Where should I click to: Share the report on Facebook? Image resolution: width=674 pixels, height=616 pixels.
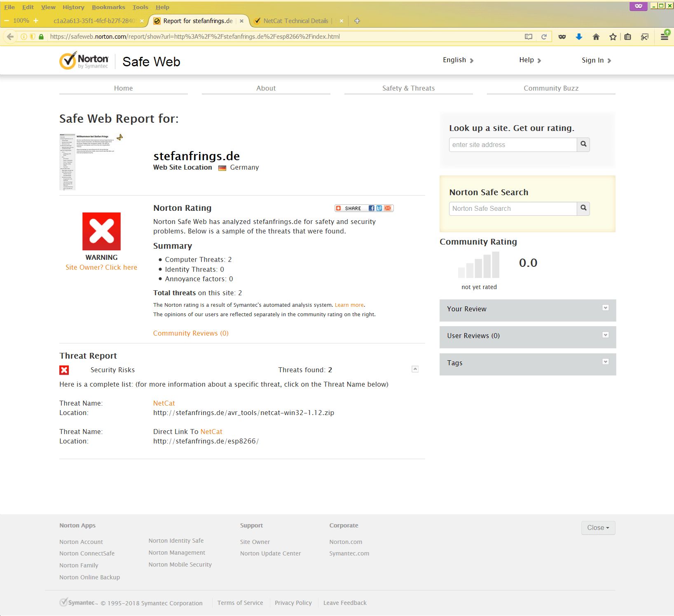pos(371,208)
